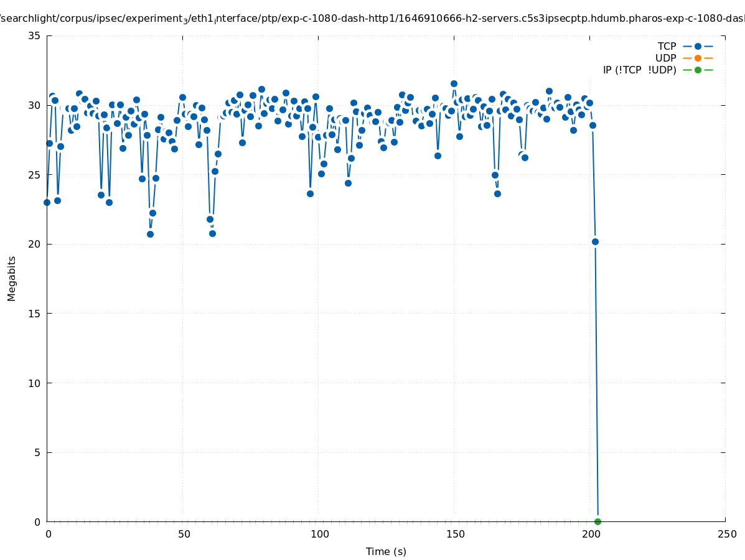
Task: Click the TCP data point at 20 megabits
Action: (x=595, y=241)
